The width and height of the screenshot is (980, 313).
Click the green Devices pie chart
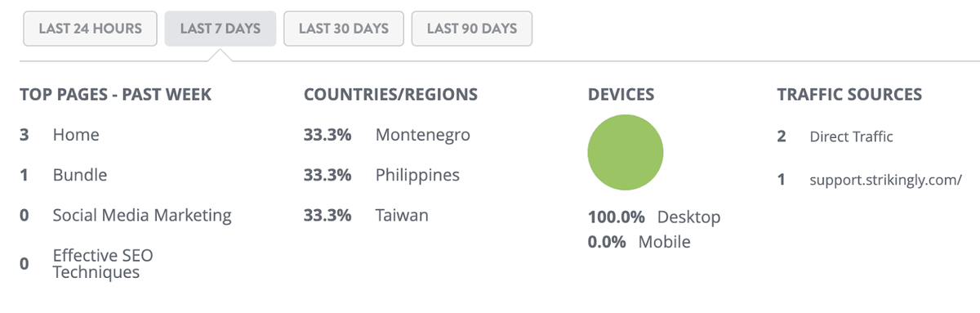[626, 153]
